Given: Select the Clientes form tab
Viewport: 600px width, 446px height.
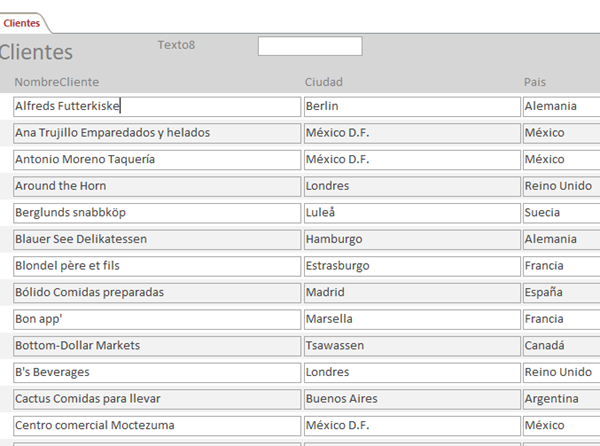Looking at the screenshot, I should 22,22.
